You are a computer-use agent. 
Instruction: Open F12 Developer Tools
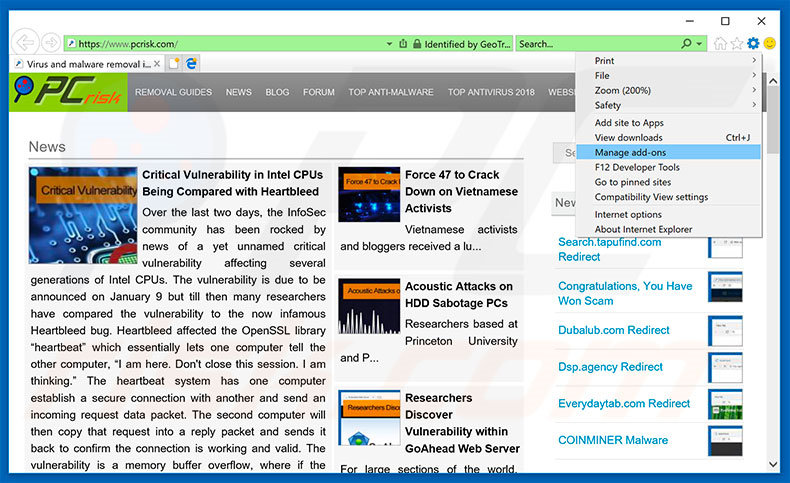[x=668, y=167]
